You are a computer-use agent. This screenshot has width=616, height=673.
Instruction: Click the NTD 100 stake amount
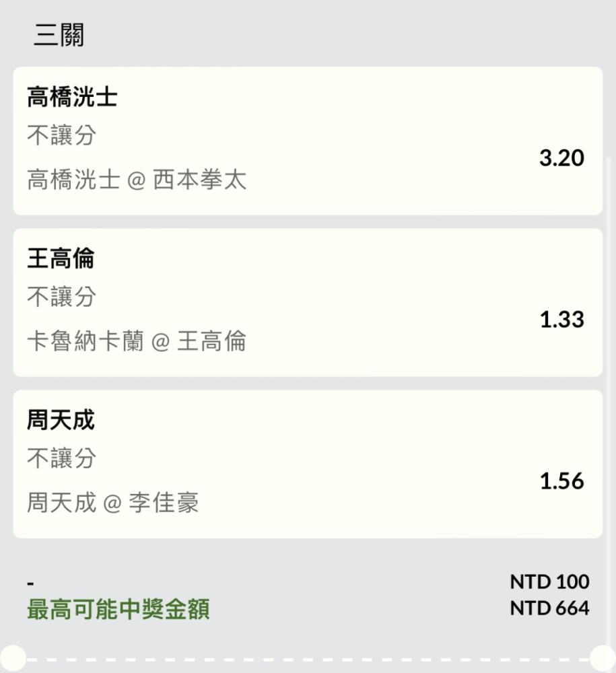(549, 581)
